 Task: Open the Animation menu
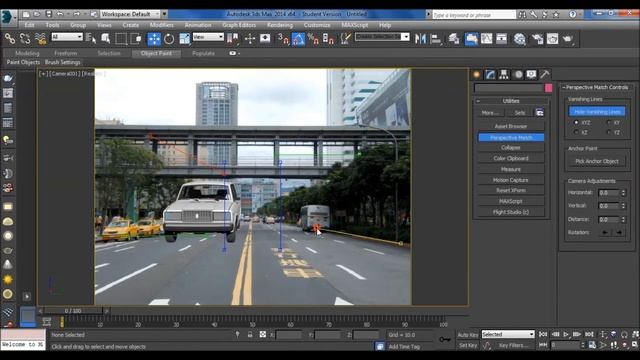point(198,25)
